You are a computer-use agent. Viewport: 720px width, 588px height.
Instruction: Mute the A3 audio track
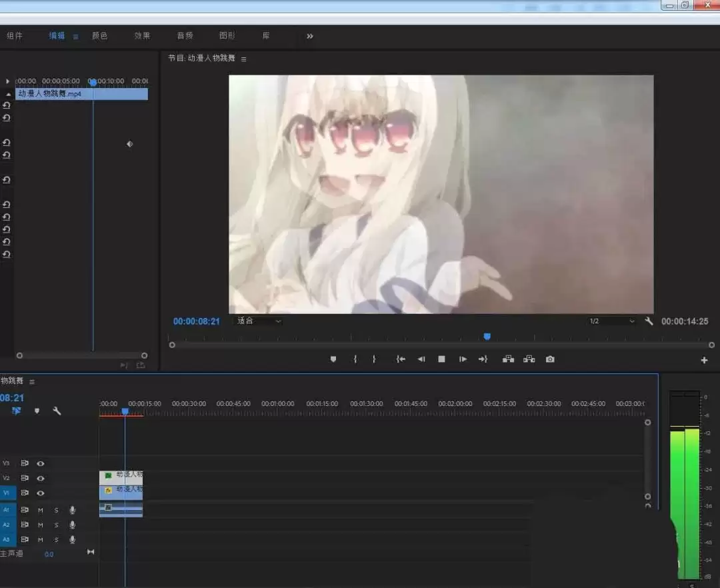(41, 540)
